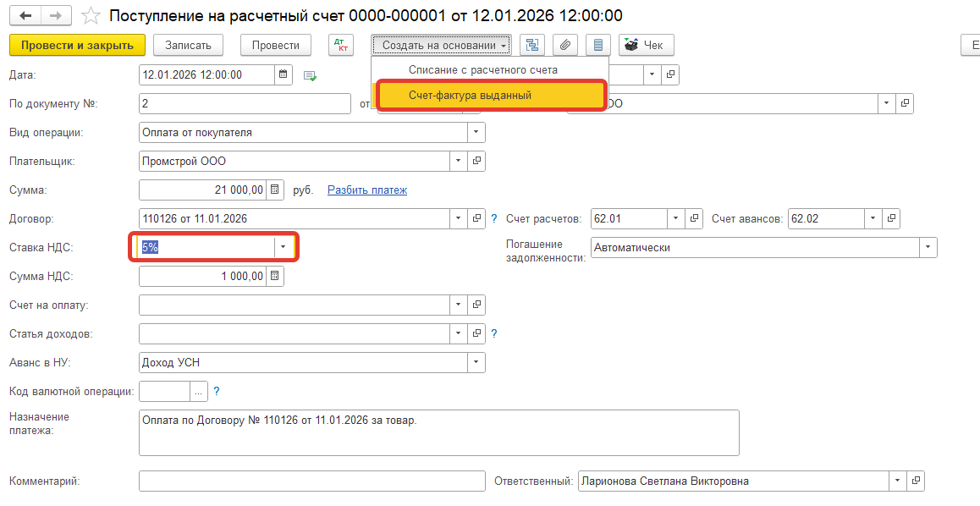Open calendar picker in the Дата field
The height and width of the screenshot is (506, 980).
coord(284,74)
